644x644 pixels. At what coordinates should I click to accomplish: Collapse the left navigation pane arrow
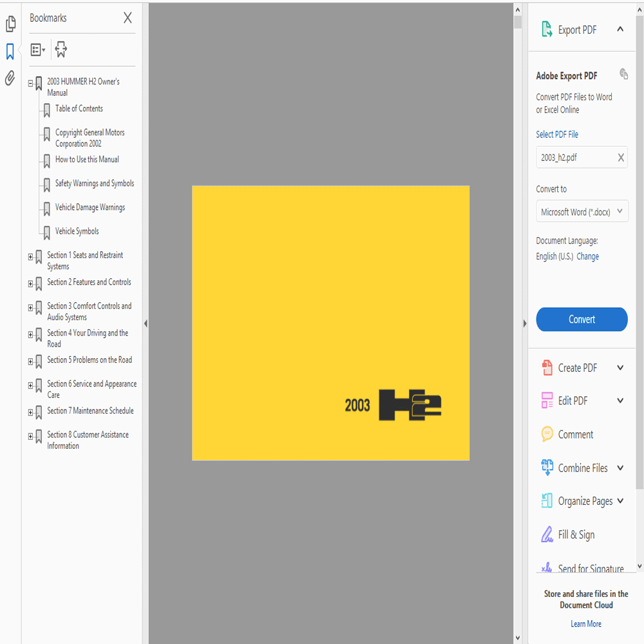[x=146, y=324]
